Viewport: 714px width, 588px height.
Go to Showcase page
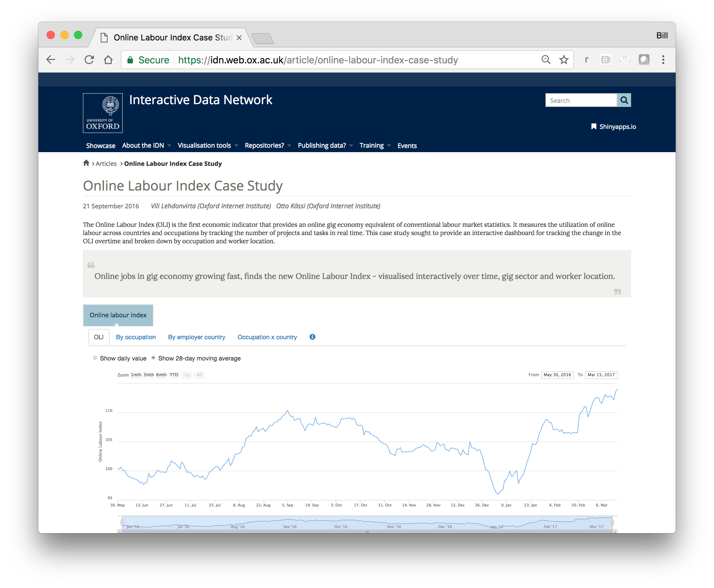click(101, 146)
